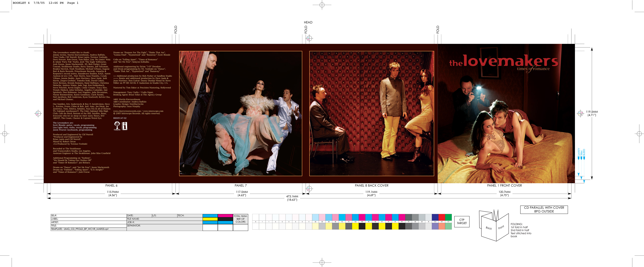Image resolution: width=644 pixels, height=267 pixels.
Task: Click the ARTIST field in job table
Action: coord(89,222)
